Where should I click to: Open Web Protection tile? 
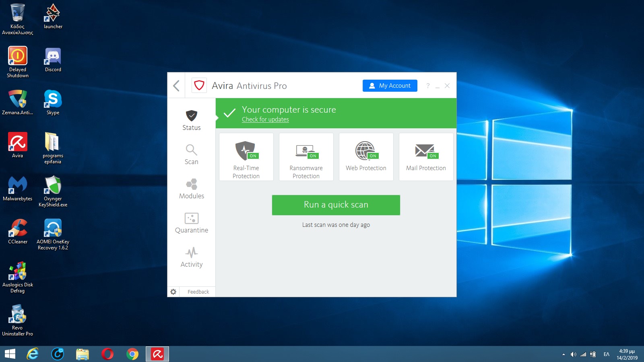click(x=366, y=157)
